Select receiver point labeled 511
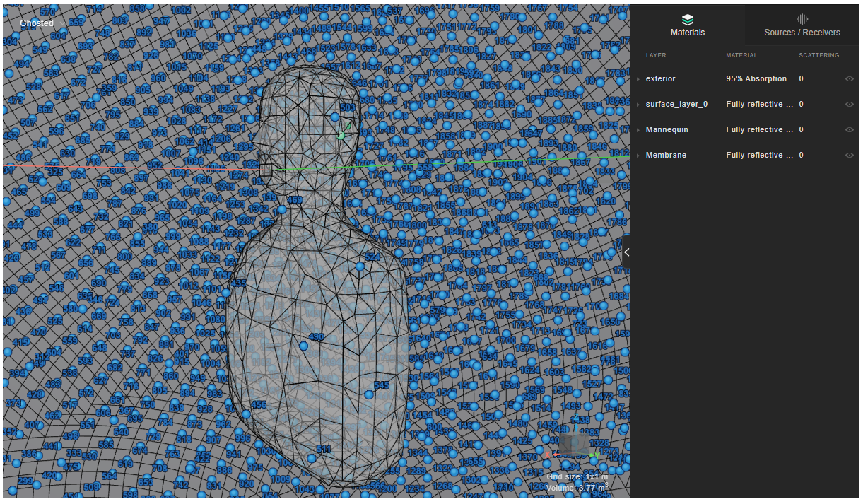The image size is (863, 504). (312, 458)
